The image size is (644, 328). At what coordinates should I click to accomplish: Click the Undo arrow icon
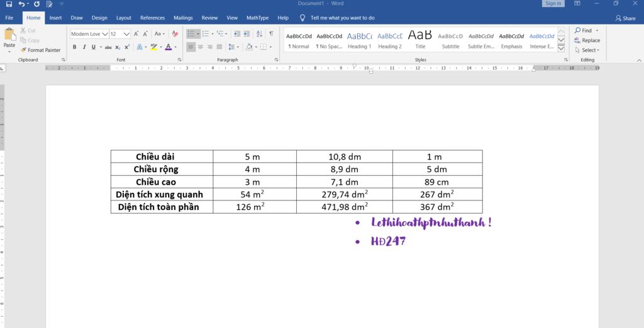click(x=21, y=4)
